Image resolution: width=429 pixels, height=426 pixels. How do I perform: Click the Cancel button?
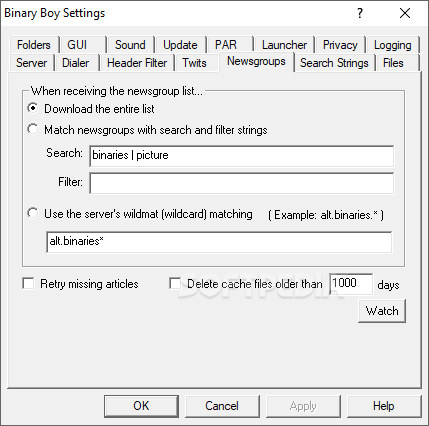[x=222, y=406]
